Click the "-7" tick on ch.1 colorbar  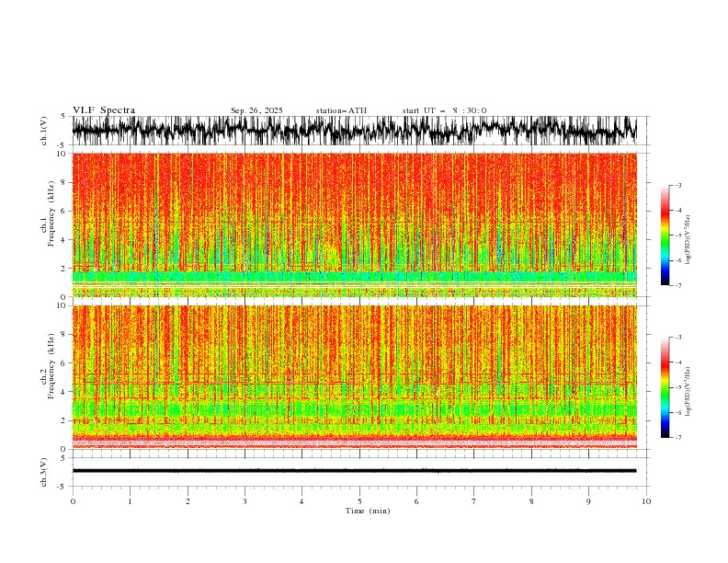(x=678, y=285)
